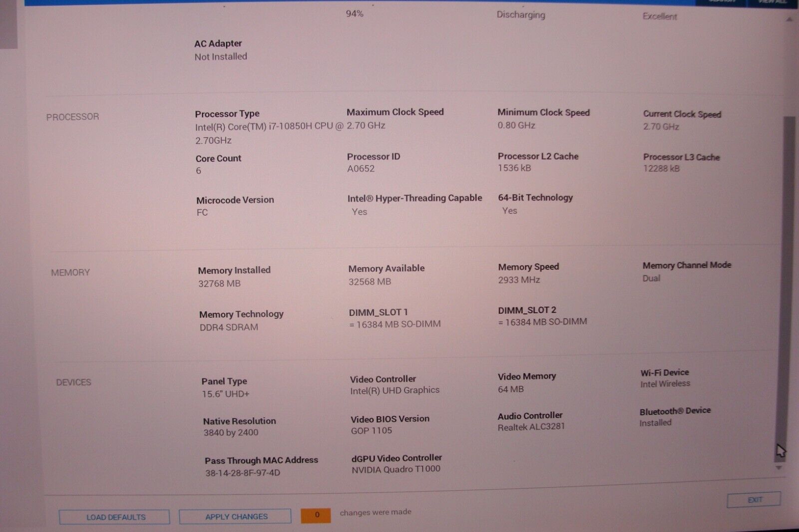799x532 pixels.
Task: Click the Core Count value '6'
Action: (198, 171)
